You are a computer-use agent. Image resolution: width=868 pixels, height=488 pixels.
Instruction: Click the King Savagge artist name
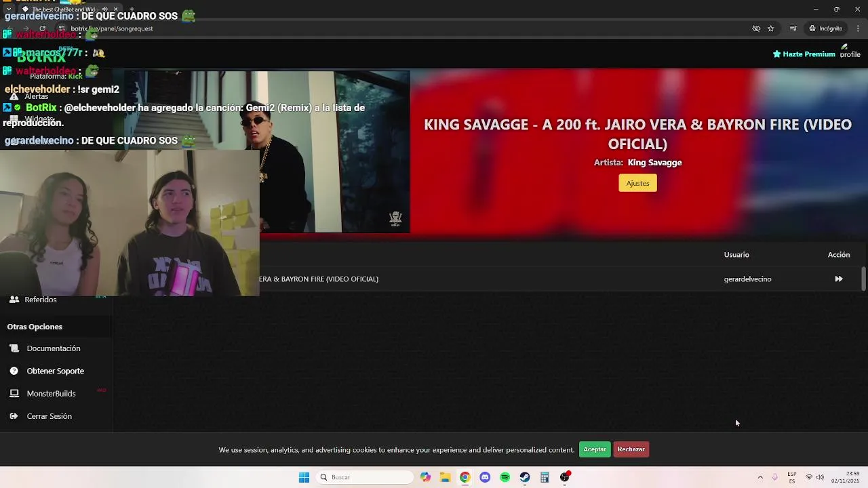654,163
